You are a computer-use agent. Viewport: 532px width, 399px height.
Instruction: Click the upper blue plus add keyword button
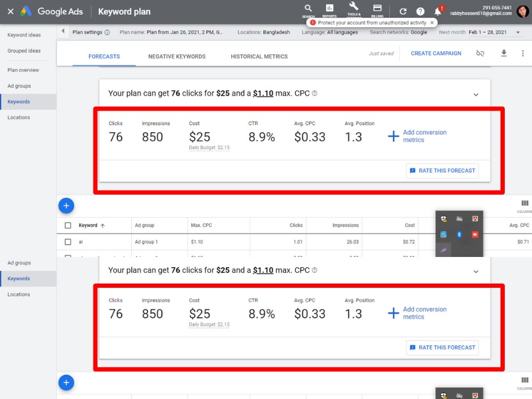[66, 205]
